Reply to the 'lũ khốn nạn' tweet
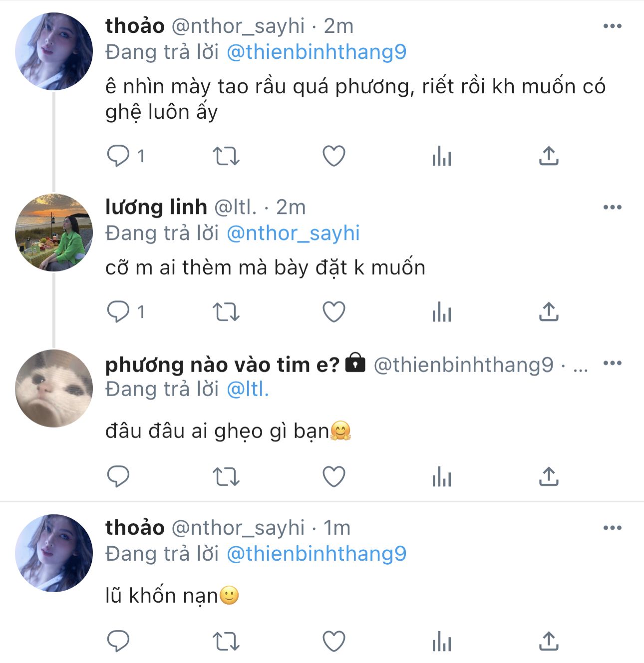Image resolution: width=644 pixels, height=663 pixels. pyautogui.click(x=118, y=642)
